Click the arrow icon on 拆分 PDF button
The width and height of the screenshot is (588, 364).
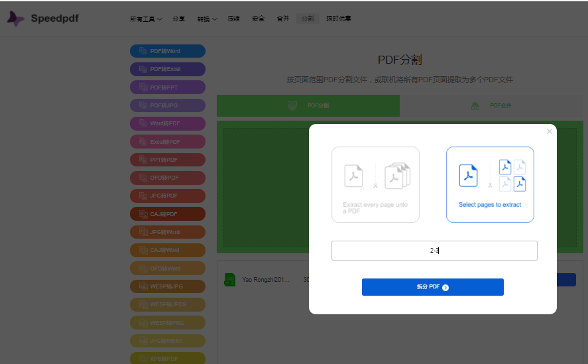(445, 288)
